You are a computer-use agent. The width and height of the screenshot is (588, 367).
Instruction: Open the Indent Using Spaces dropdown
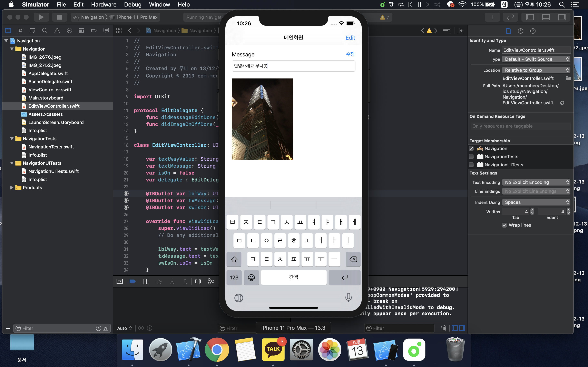point(536,202)
